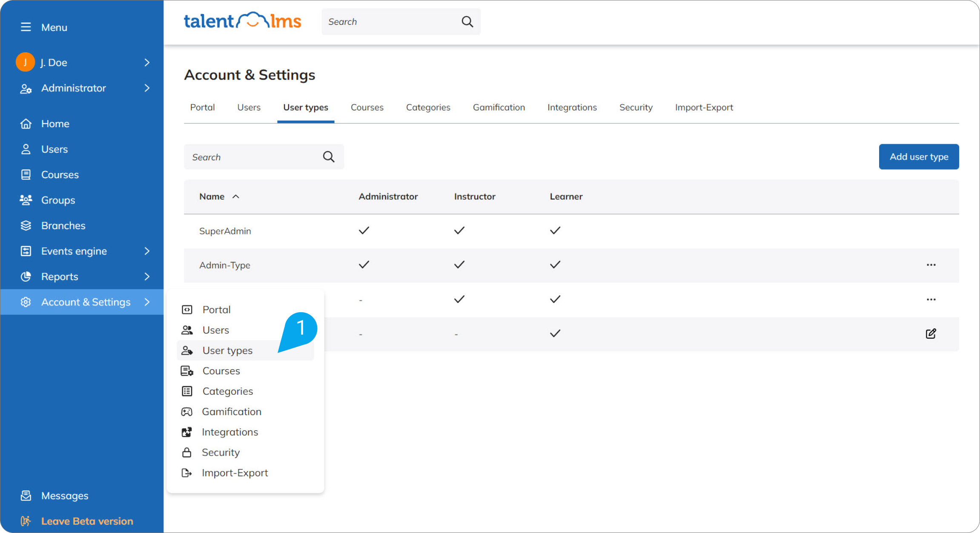The width and height of the screenshot is (980, 533).
Task: Click the top search magnifier icon
Action: (467, 22)
